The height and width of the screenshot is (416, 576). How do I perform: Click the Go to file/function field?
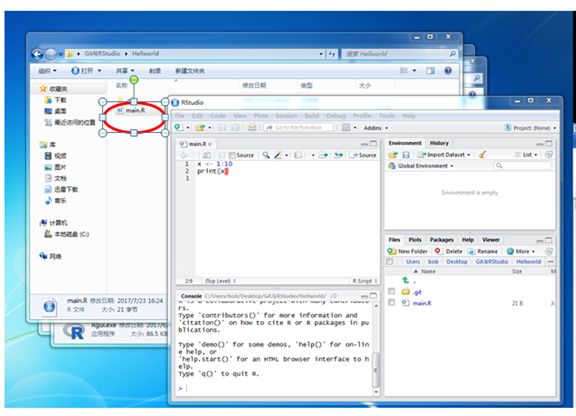point(298,128)
